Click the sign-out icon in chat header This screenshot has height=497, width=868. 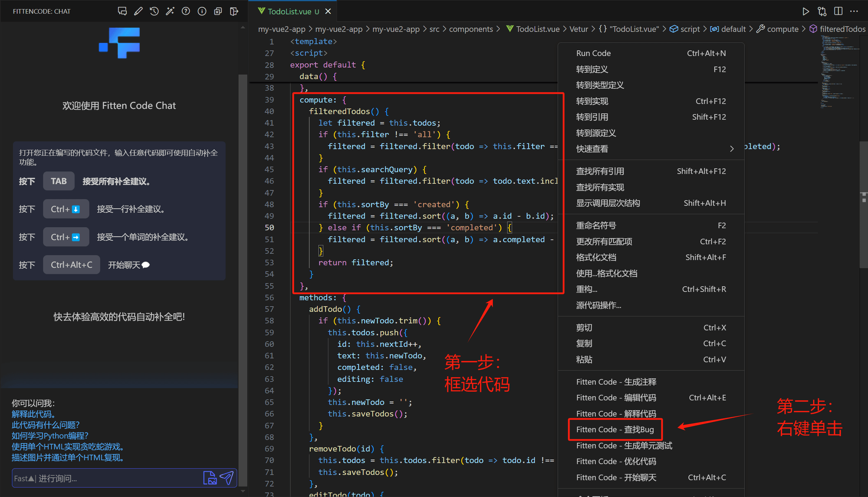coord(234,11)
